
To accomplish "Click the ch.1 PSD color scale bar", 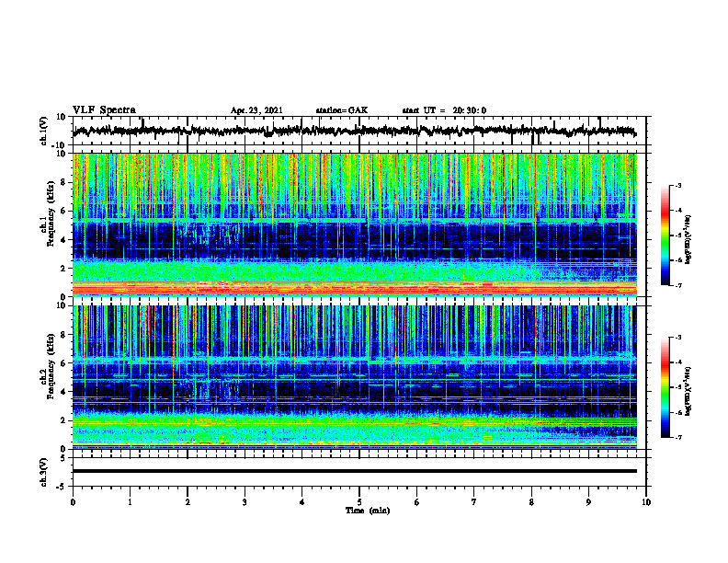I will pos(665,236).
